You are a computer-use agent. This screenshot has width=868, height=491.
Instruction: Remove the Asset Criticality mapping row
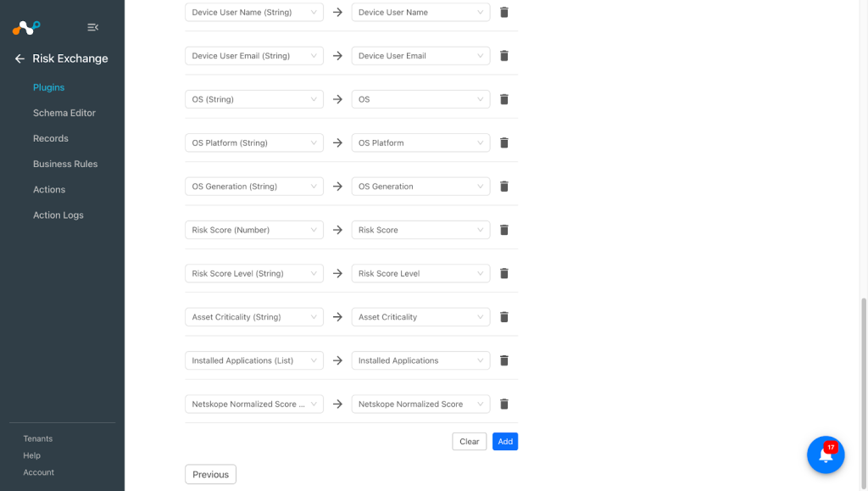(504, 317)
